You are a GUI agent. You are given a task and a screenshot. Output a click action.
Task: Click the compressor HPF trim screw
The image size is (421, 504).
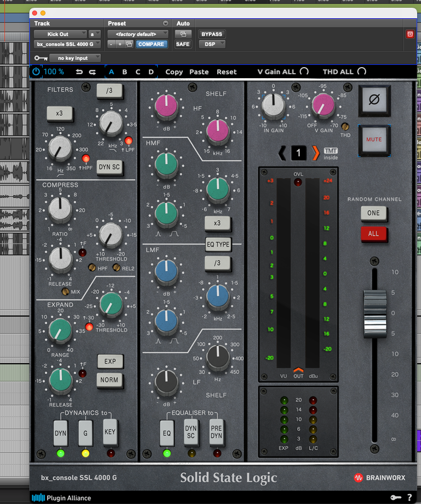point(92,267)
